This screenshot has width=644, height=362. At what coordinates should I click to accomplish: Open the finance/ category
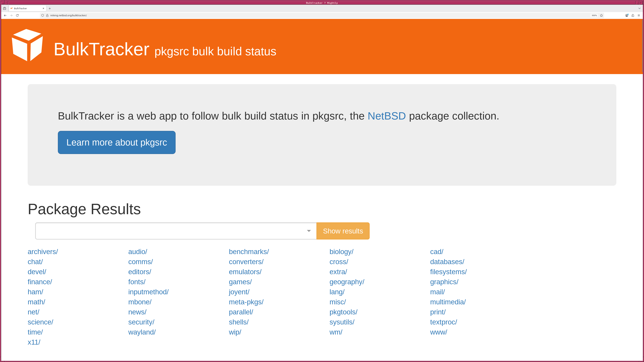pos(40,282)
